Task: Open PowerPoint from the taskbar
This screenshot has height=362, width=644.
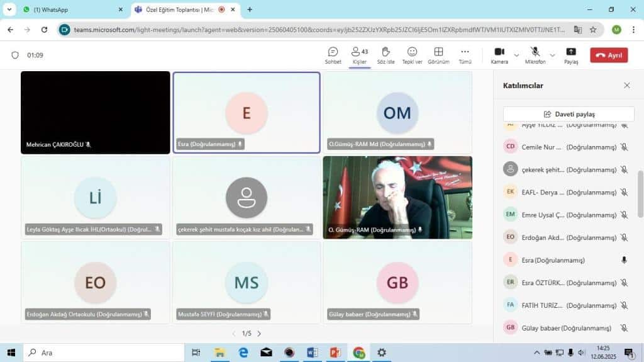Action: click(x=335, y=353)
